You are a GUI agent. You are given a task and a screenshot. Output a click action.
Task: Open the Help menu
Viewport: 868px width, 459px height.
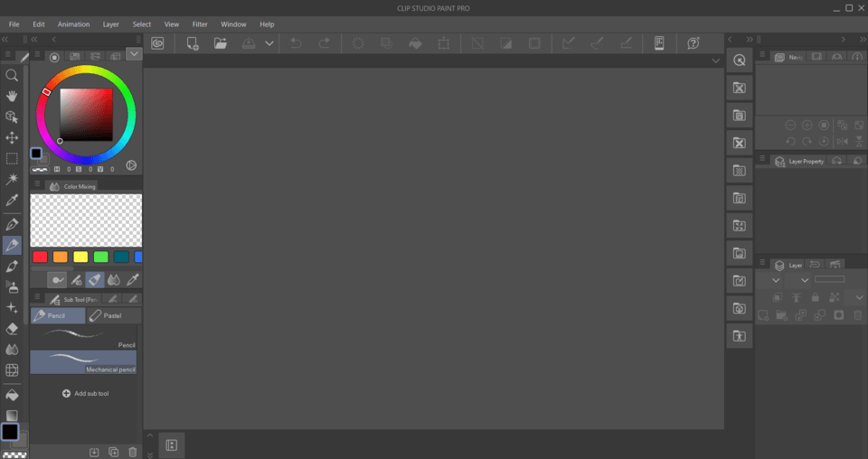(267, 24)
